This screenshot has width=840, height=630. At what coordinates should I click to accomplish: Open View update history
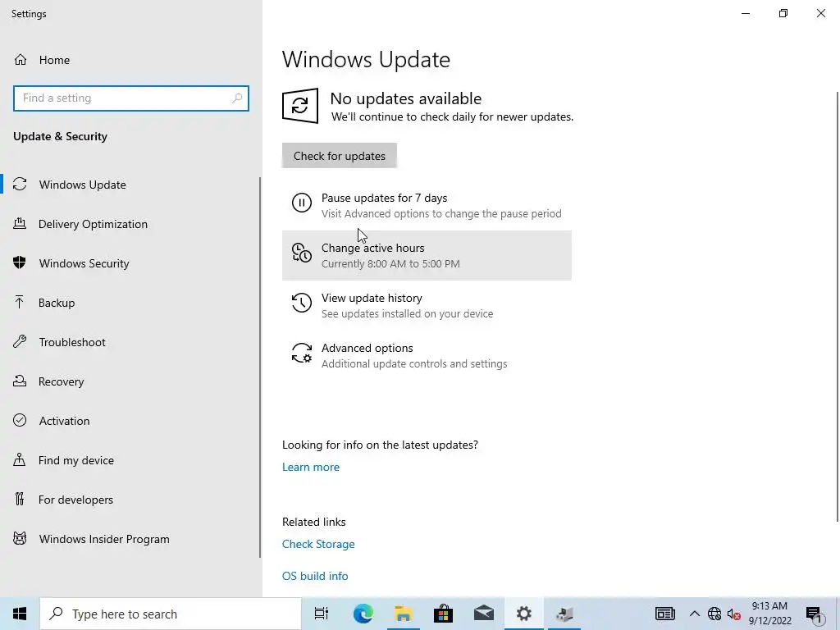[427, 305]
